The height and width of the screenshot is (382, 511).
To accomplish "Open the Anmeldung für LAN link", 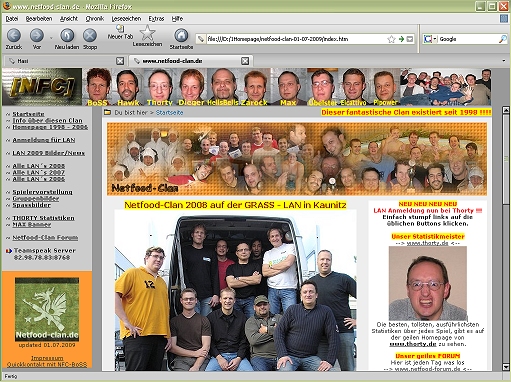I will point(44,140).
